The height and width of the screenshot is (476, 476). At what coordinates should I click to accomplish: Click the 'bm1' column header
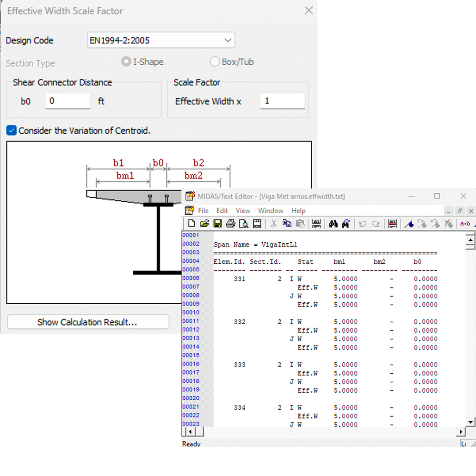click(339, 262)
